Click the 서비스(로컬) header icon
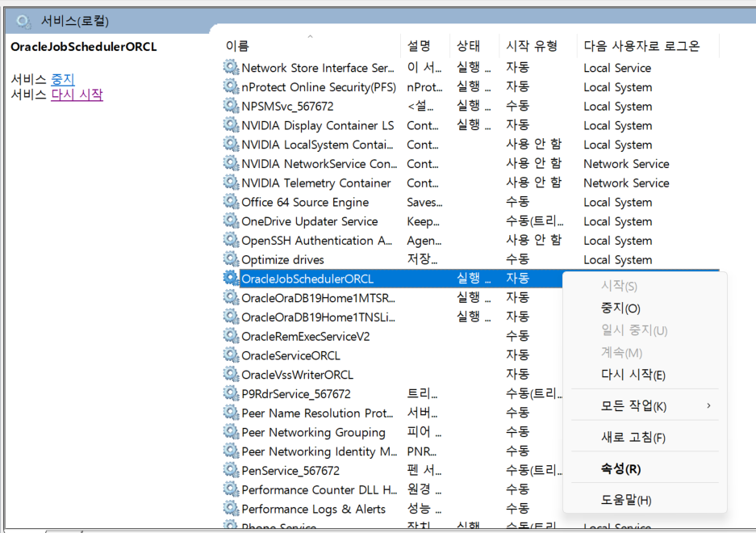Viewport: 756px width, 533px height. [x=23, y=21]
